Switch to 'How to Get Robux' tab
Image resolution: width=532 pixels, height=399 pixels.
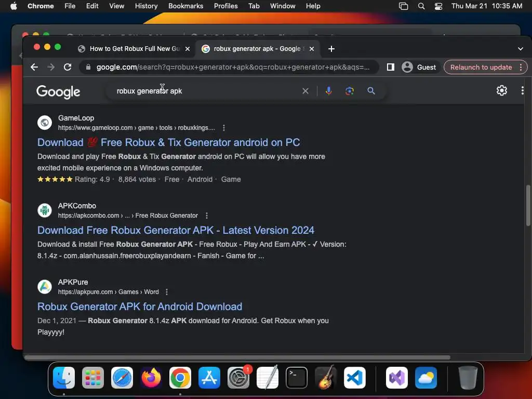(134, 49)
